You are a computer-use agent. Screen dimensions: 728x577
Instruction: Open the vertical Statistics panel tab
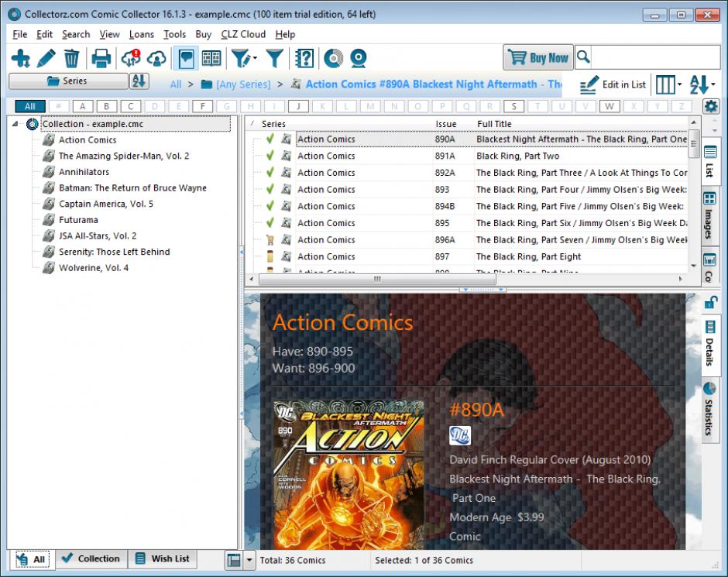[x=709, y=410]
